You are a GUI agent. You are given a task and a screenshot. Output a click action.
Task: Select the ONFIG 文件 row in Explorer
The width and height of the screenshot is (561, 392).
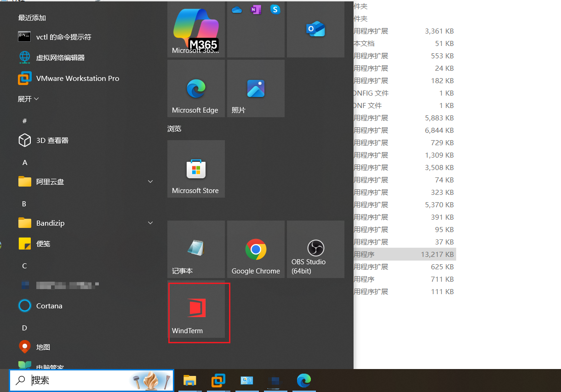pos(405,93)
